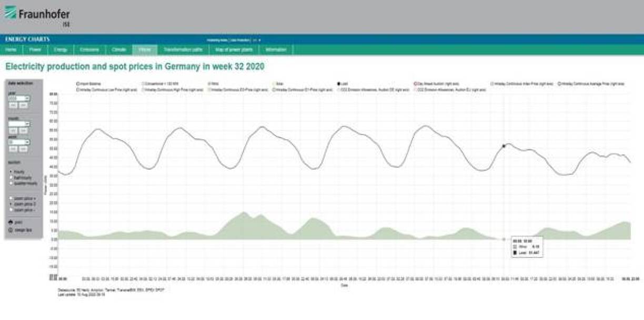Click the Fraunhofer ISE logo
Viewport: 644px width, 320px height.
[x=36, y=15]
